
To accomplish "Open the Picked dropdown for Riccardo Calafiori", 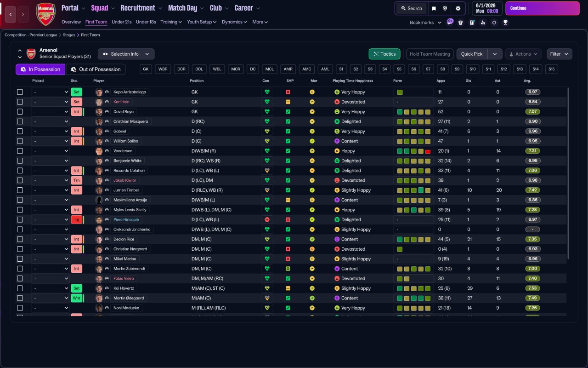I will [50, 171].
